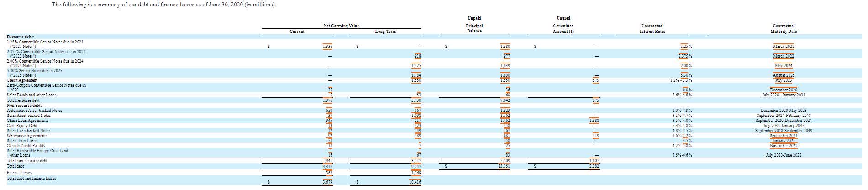Click total unused committed amount 2,382
The width and height of the screenshot is (868, 190).
tap(594, 167)
